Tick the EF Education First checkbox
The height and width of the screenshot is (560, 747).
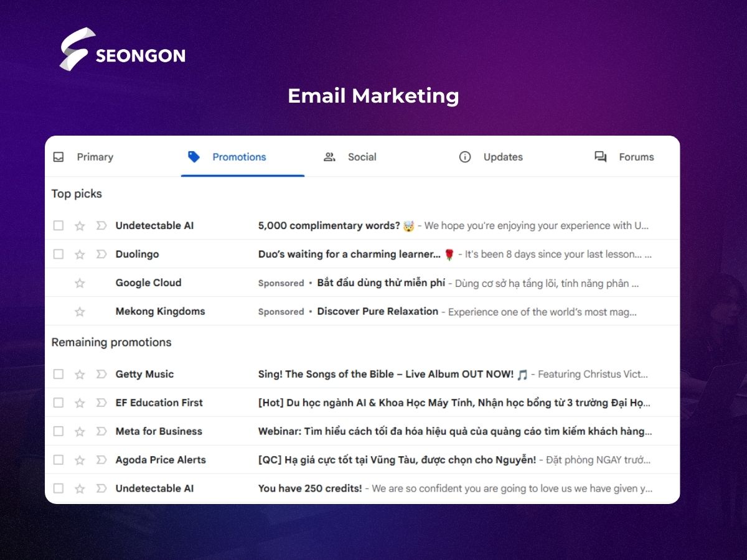(x=59, y=403)
